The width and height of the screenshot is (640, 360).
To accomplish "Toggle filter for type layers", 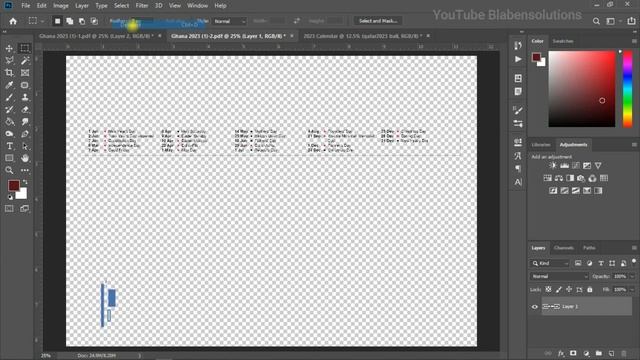I will [601, 263].
